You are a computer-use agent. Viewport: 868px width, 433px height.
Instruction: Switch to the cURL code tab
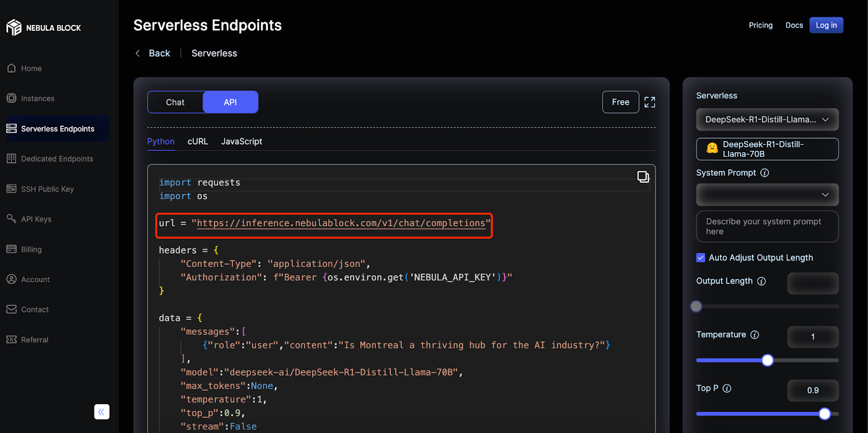coord(197,142)
